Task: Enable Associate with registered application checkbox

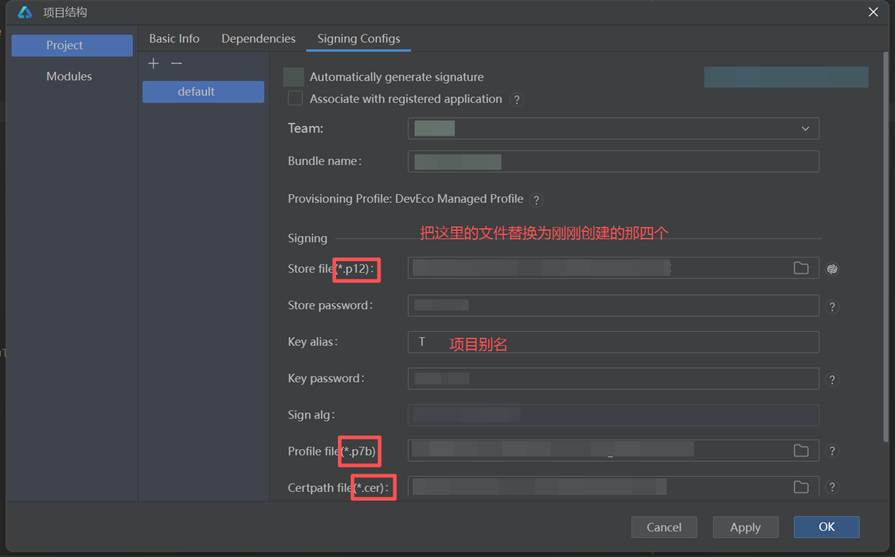Action: [x=295, y=99]
